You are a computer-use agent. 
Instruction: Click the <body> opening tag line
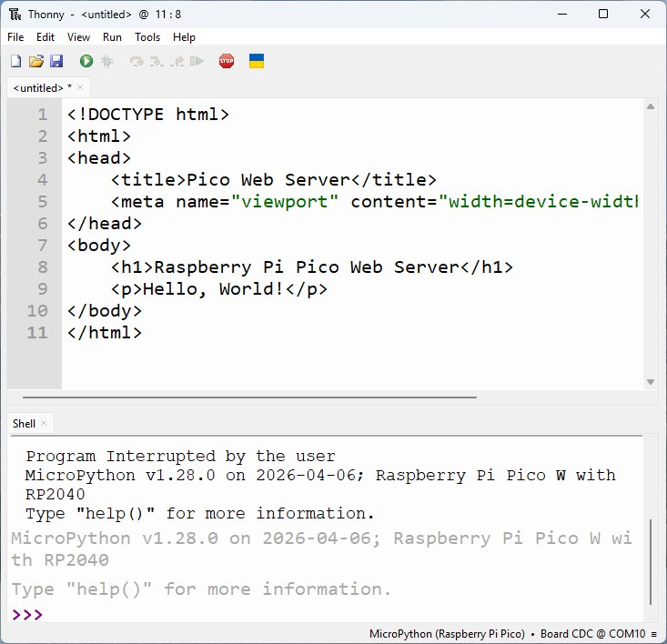[99, 246]
